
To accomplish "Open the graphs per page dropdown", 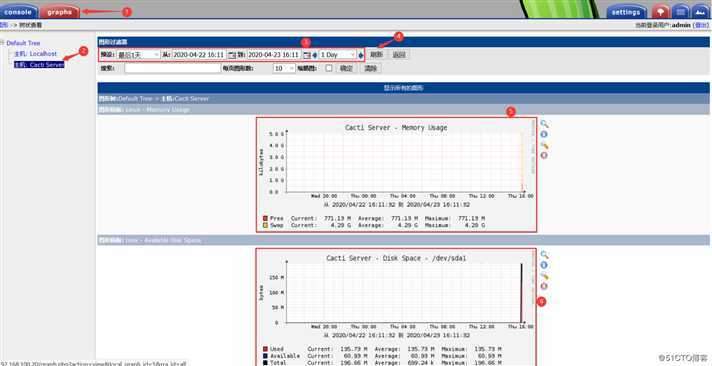I will point(284,69).
